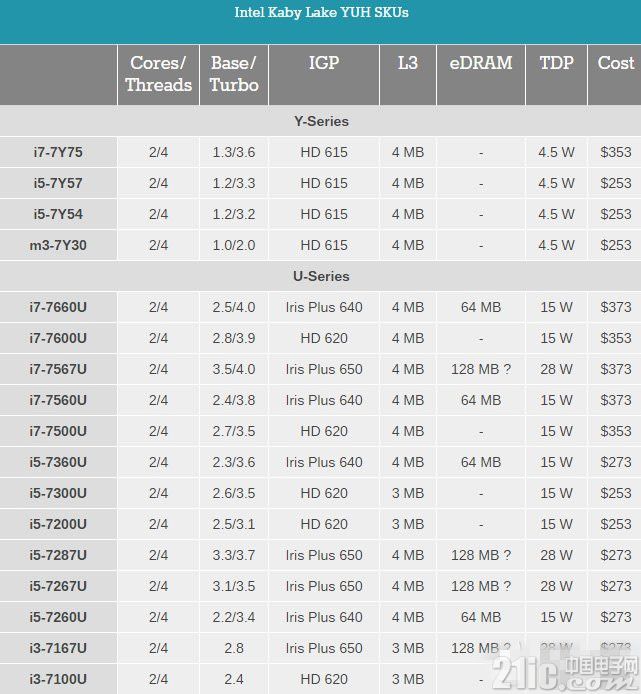This screenshot has width=641, height=694.
Task: Select the i5-7260U row label
Action: [58, 617]
